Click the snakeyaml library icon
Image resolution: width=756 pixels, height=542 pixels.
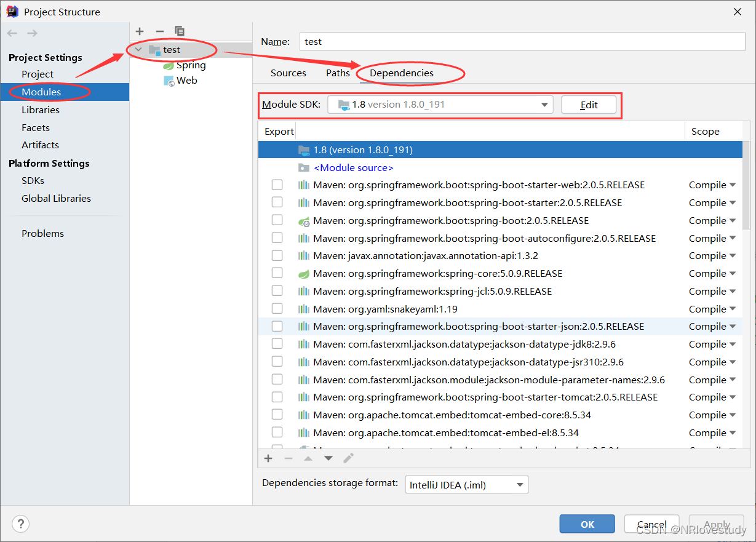304,309
